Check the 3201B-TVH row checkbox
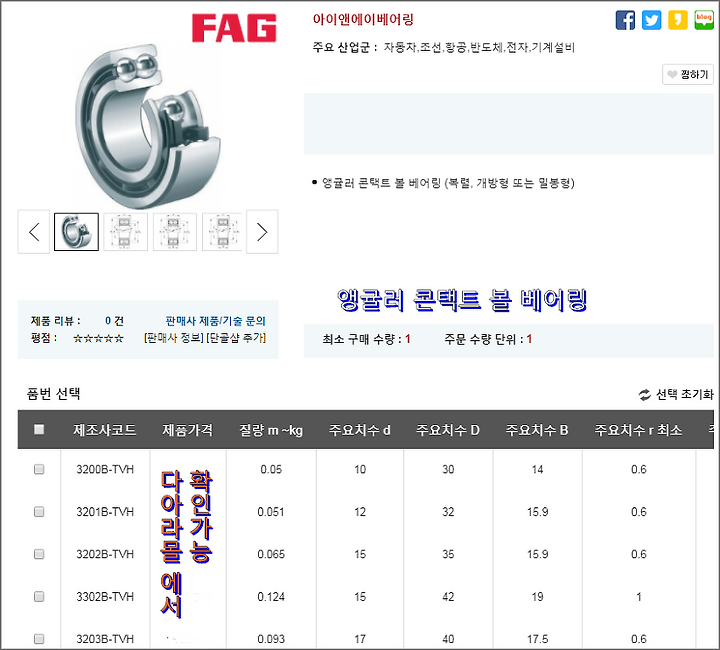The height and width of the screenshot is (650, 720). coord(39,511)
